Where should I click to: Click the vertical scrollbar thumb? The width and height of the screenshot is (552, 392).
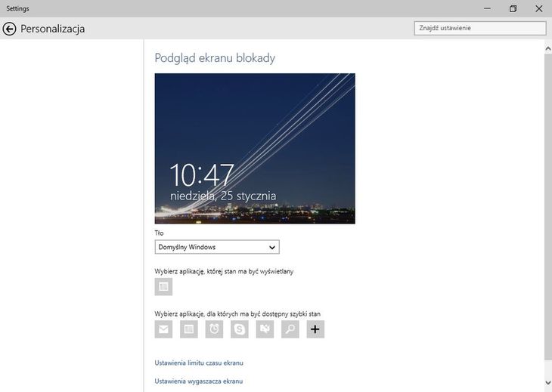(x=547, y=204)
